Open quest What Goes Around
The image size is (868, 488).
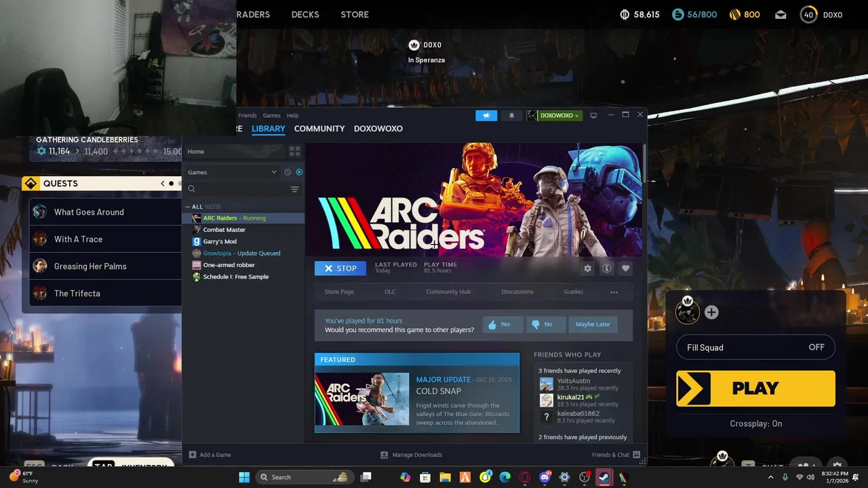coord(105,212)
